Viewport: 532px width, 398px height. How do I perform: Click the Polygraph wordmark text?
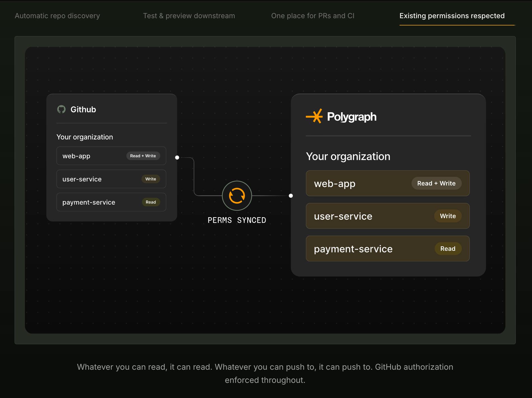(352, 117)
